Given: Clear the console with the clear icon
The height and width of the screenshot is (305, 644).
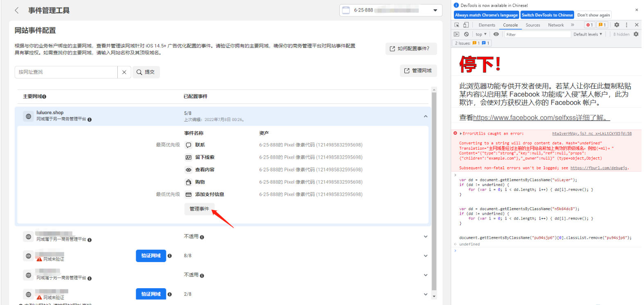Looking at the screenshot, I should tap(466, 34).
